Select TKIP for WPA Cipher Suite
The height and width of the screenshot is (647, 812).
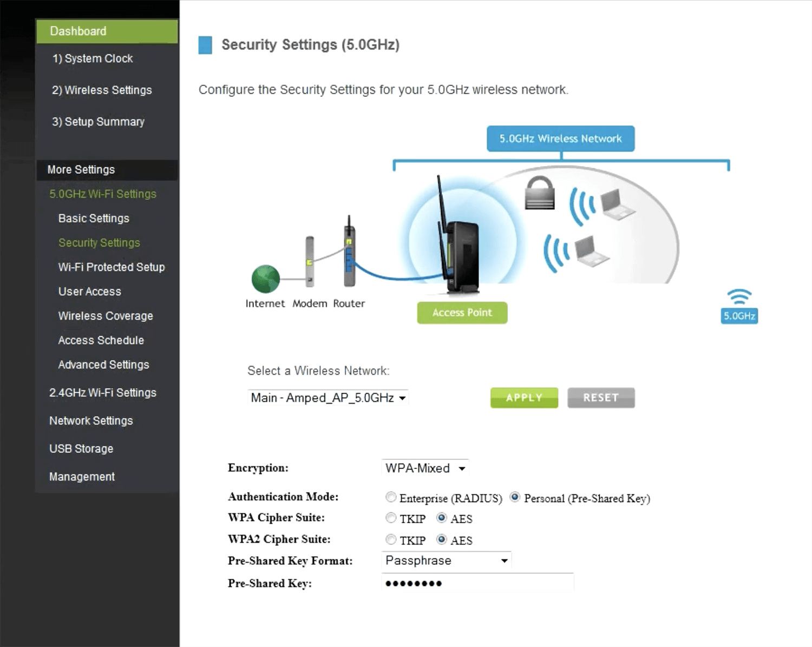pos(391,518)
